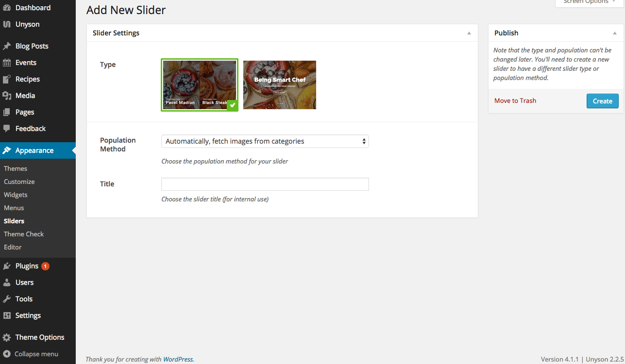
Task: Click the slider Title input field
Action: [x=265, y=184]
